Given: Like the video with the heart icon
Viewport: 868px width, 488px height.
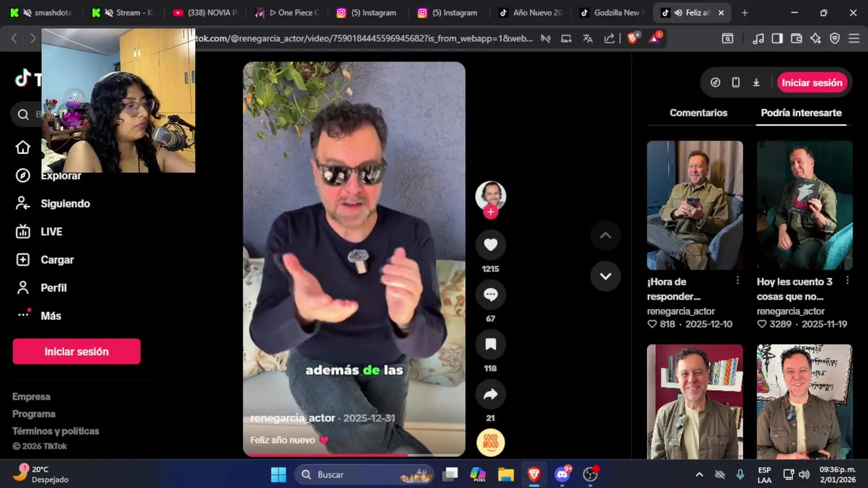Looking at the screenshot, I should (x=490, y=245).
